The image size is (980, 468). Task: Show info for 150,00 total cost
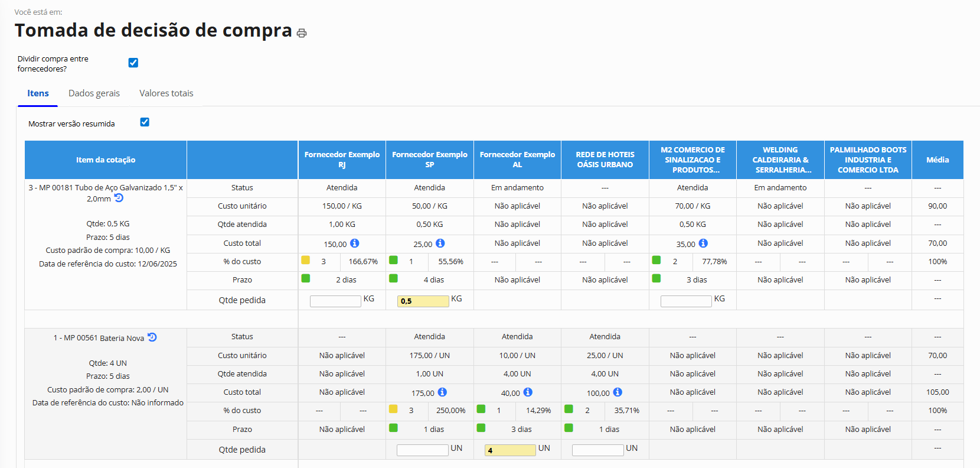point(354,243)
